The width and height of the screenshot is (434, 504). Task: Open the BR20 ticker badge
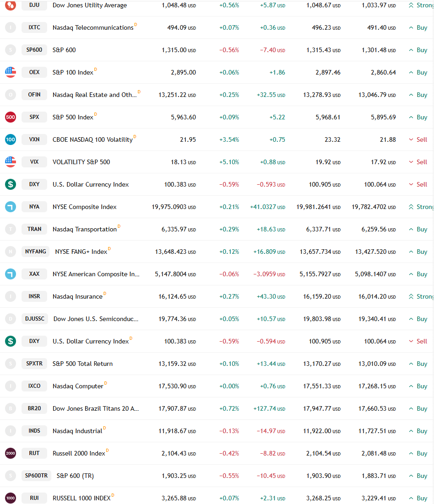click(x=34, y=408)
